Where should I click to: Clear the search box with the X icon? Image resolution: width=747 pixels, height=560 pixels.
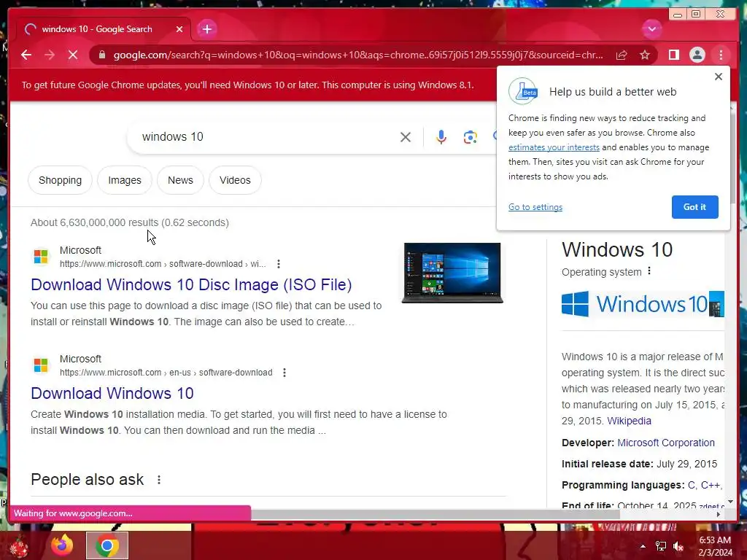pyautogui.click(x=406, y=137)
